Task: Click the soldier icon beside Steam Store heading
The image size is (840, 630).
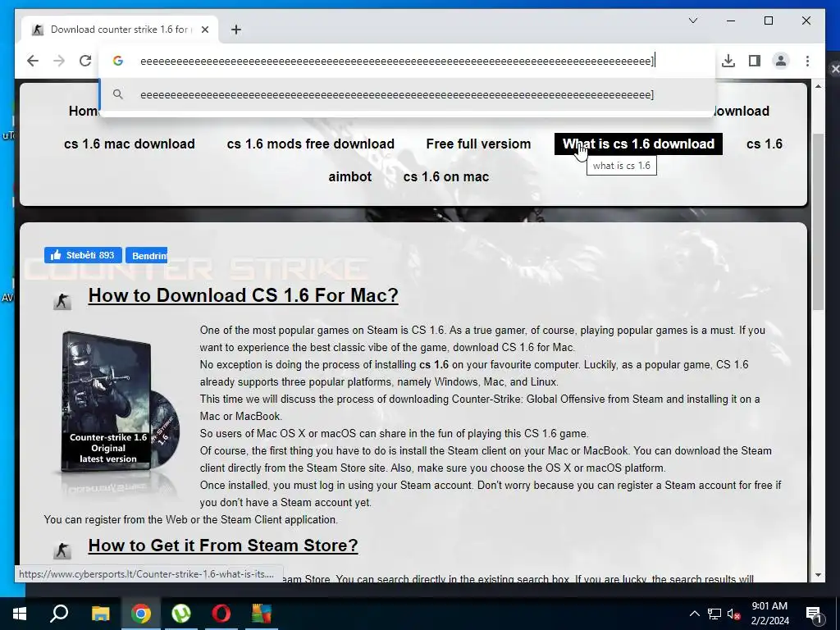Action: pos(62,550)
